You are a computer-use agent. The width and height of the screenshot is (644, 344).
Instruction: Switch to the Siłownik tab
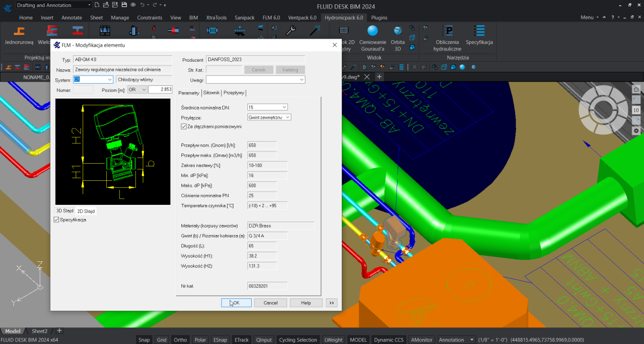211,92
